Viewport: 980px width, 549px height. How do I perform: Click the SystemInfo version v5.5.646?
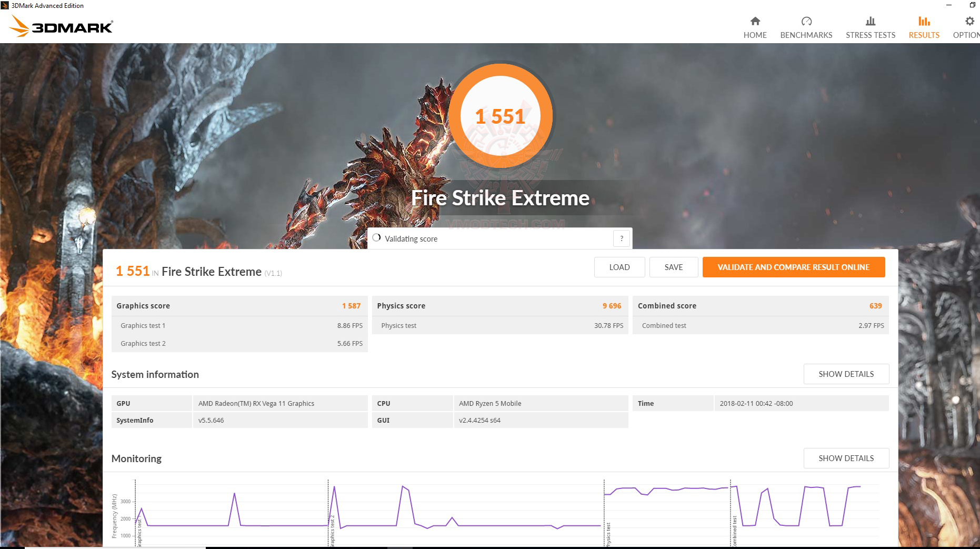tap(211, 421)
